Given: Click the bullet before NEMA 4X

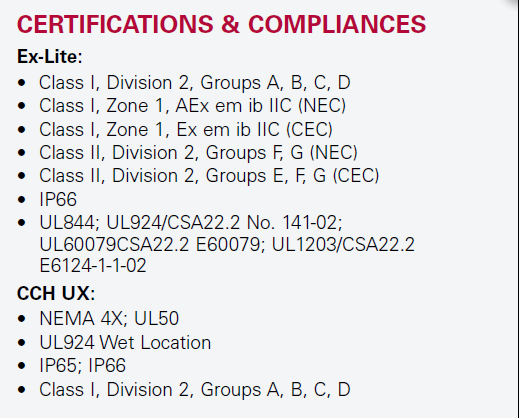Looking at the screenshot, I should [22, 319].
